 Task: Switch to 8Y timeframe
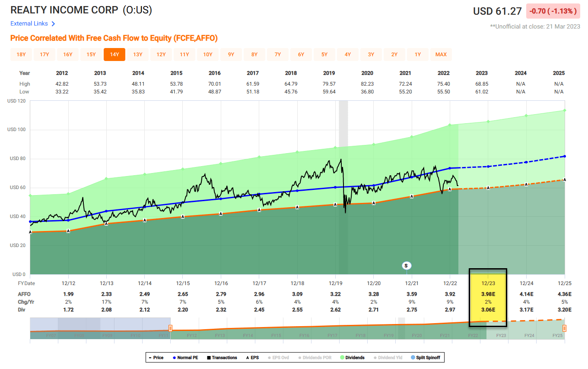254,55
